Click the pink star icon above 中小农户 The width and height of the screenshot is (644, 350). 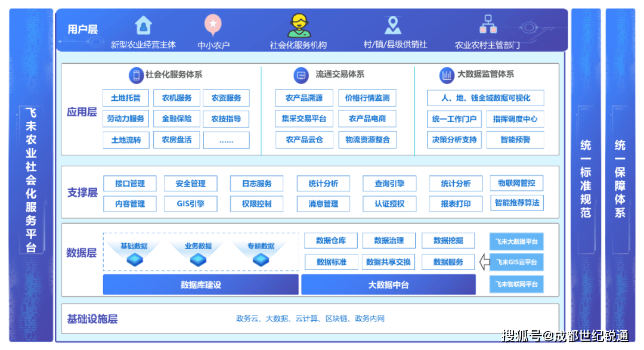213,25
